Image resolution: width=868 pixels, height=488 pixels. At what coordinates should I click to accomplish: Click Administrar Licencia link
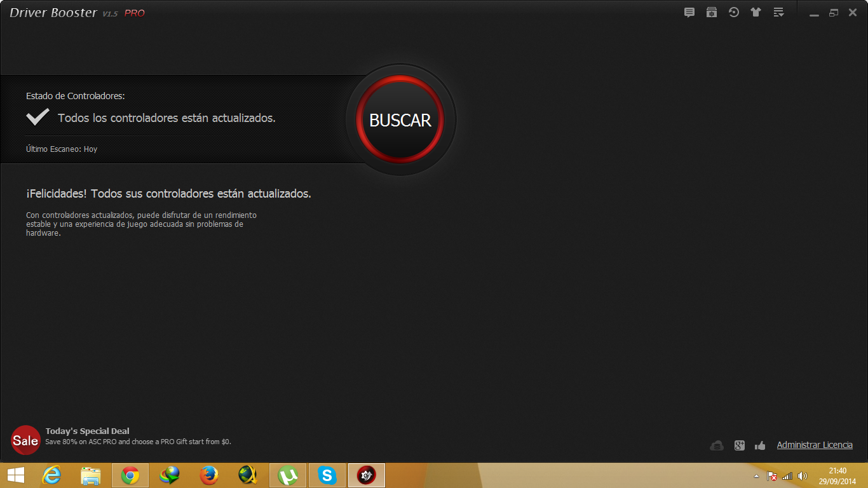point(815,445)
